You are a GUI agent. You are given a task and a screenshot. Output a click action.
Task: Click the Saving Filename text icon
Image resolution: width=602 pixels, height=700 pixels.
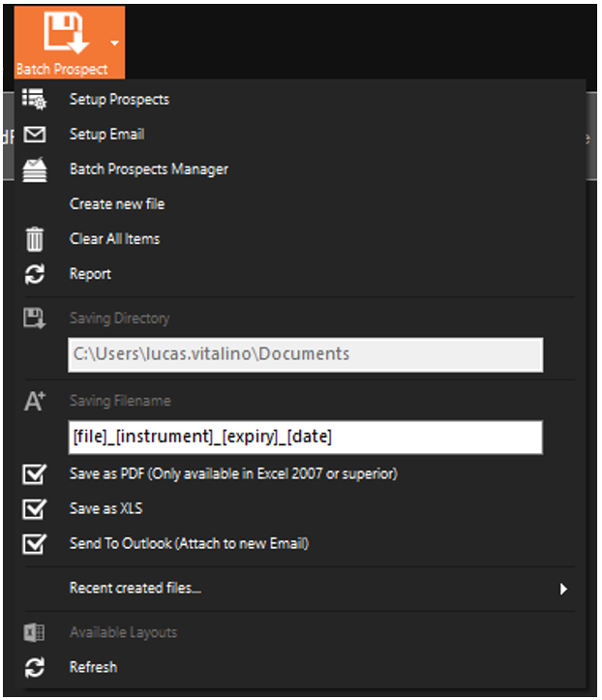(34, 401)
